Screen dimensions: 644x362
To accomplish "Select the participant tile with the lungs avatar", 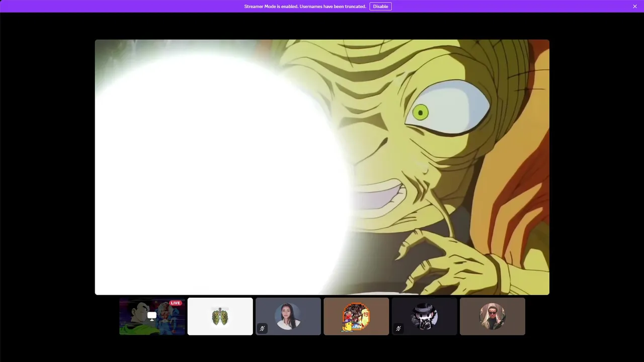I will point(220,316).
